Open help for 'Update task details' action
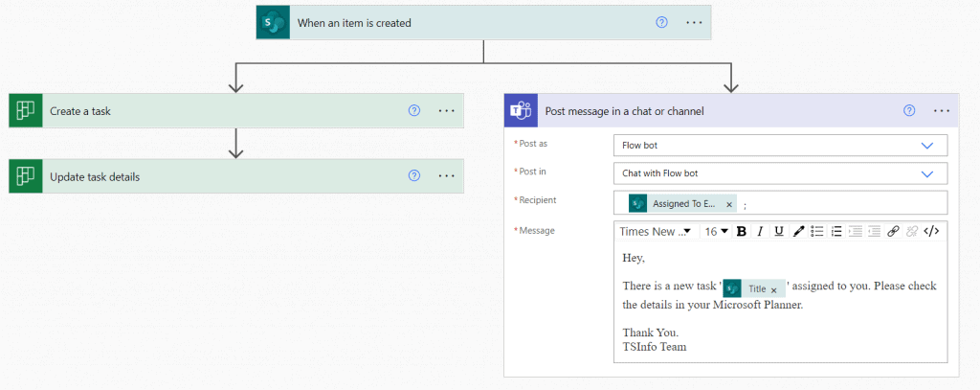This screenshot has width=980, height=390. click(413, 176)
